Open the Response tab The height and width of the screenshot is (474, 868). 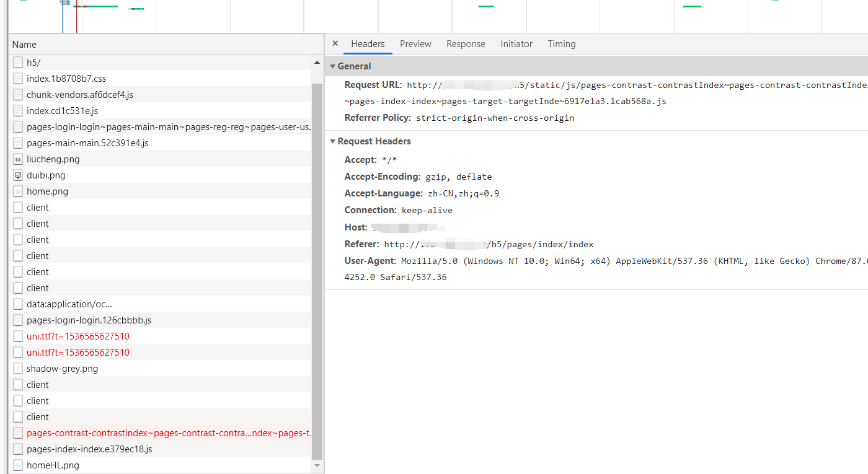pos(466,44)
